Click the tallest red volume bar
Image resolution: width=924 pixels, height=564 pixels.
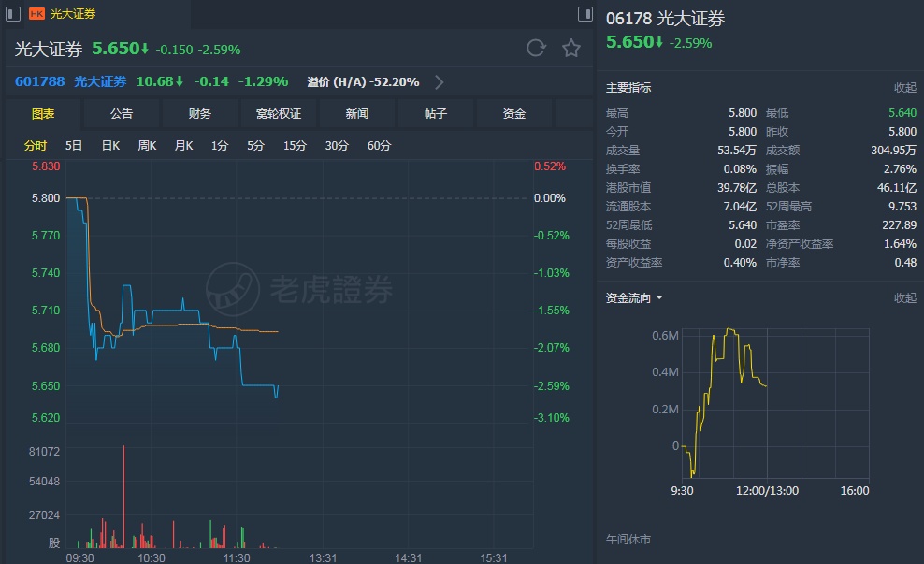point(123,496)
